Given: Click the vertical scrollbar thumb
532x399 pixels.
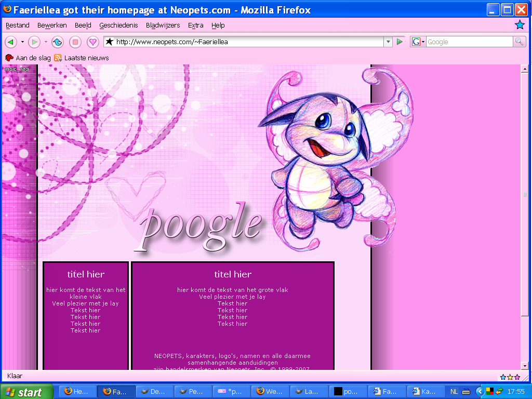Looking at the screenshot, I should point(525,194).
